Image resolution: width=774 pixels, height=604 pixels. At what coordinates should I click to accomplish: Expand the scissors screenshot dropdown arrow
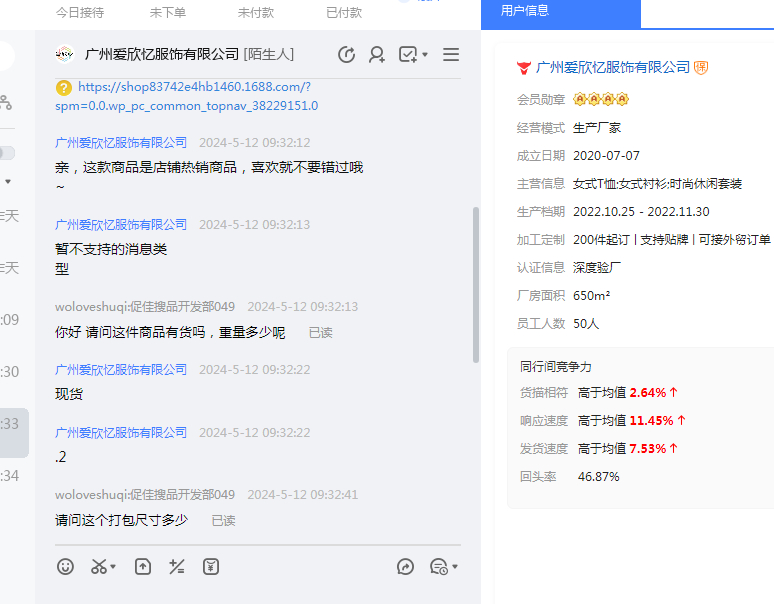coord(113,567)
